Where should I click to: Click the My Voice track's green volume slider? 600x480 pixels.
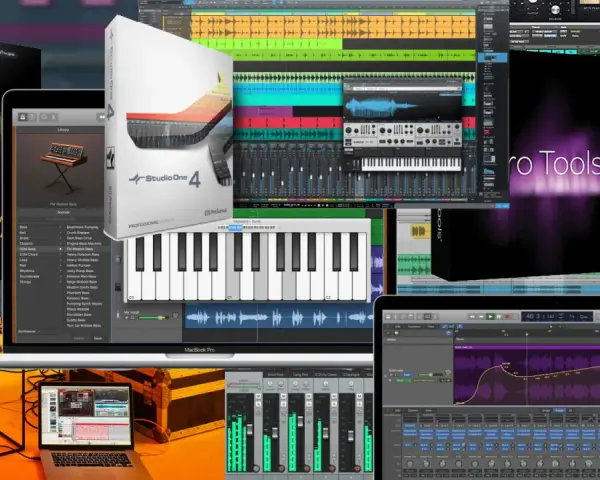(x=153, y=318)
